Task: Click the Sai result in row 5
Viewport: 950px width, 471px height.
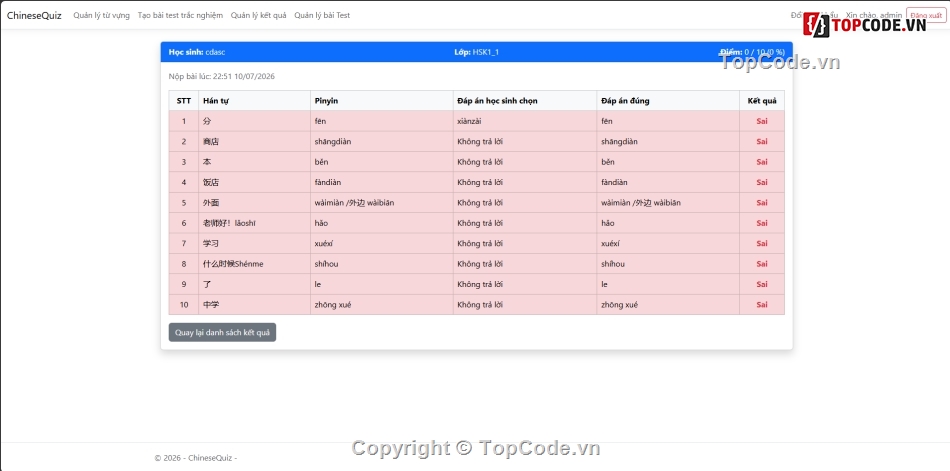Action: tap(762, 202)
